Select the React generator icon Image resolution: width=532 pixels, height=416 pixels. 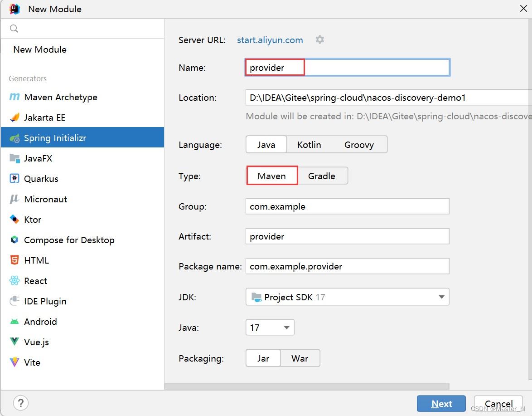pos(15,281)
